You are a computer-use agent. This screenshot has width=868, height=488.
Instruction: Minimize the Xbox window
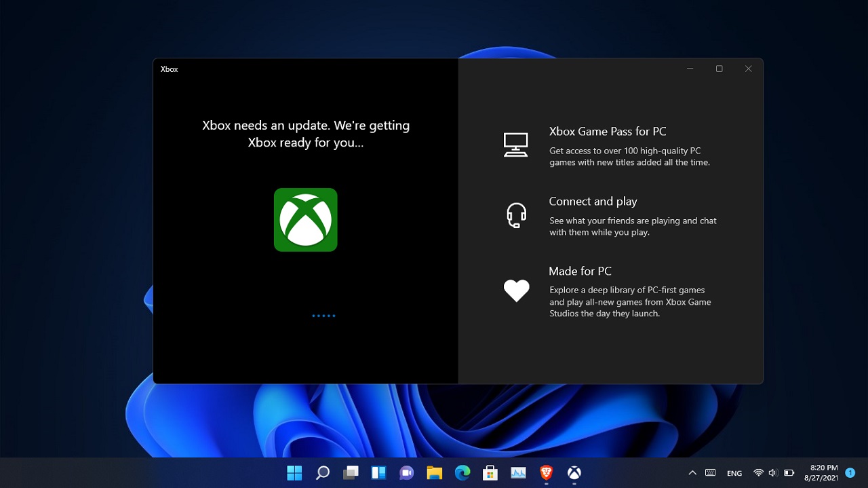[x=690, y=69]
